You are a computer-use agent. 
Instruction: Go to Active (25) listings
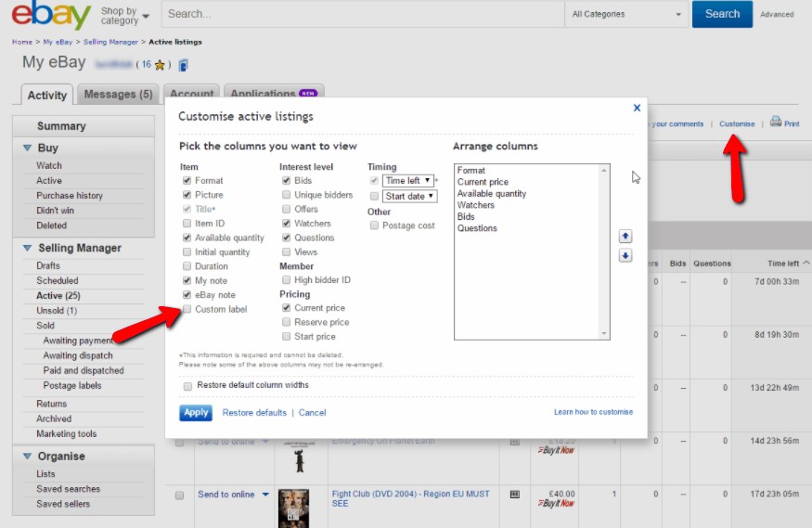(x=58, y=296)
